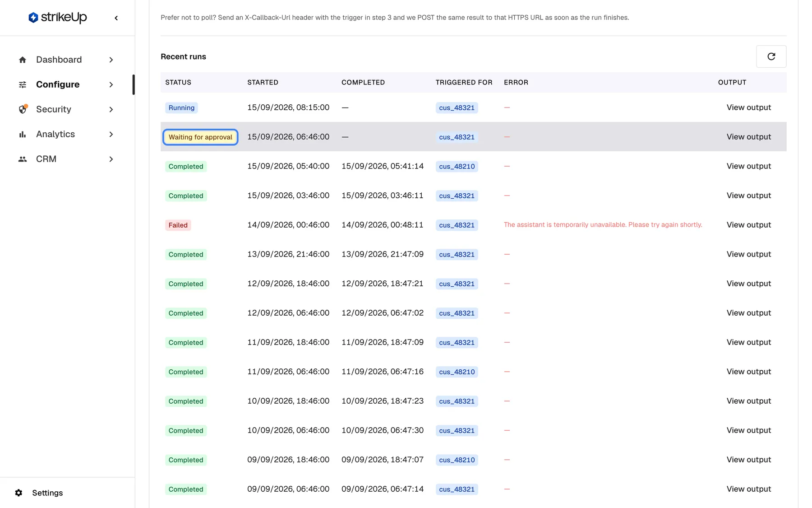Click the Settings gear icon
812x508 pixels.
point(18,493)
